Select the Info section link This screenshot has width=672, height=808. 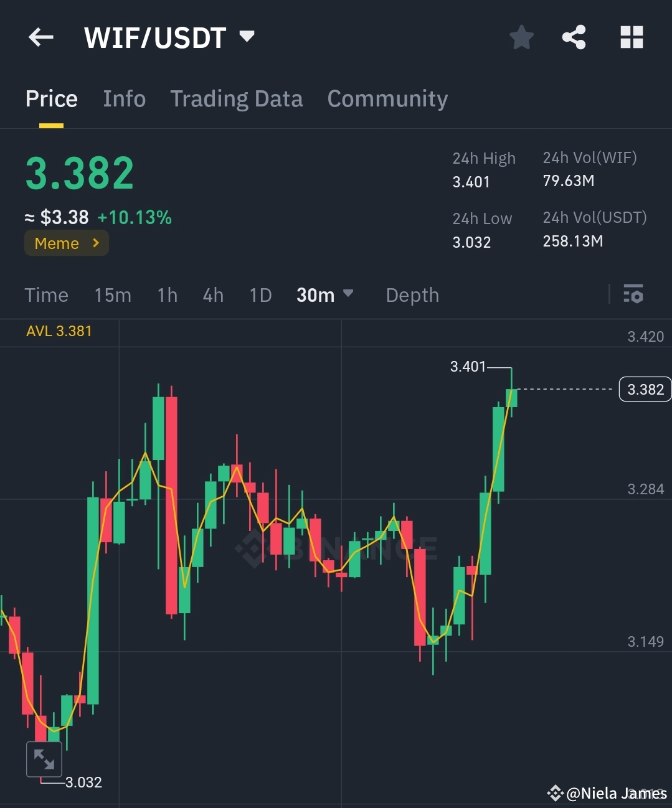(124, 98)
